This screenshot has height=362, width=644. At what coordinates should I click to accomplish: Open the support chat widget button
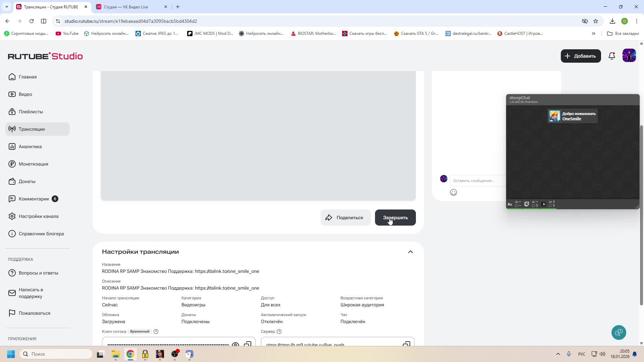(x=619, y=332)
